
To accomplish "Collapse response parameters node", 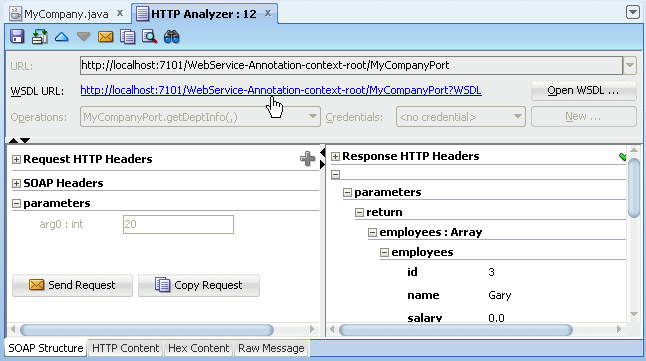I will pyautogui.click(x=347, y=192).
